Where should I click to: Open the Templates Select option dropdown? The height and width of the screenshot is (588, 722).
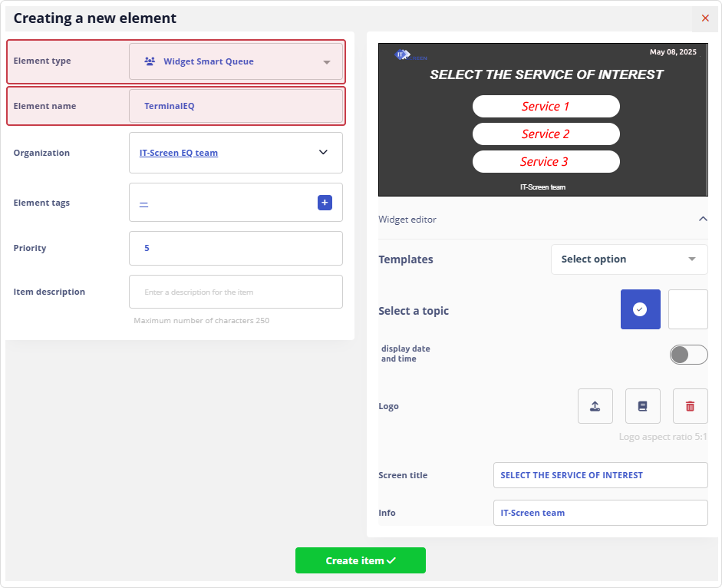click(x=628, y=259)
